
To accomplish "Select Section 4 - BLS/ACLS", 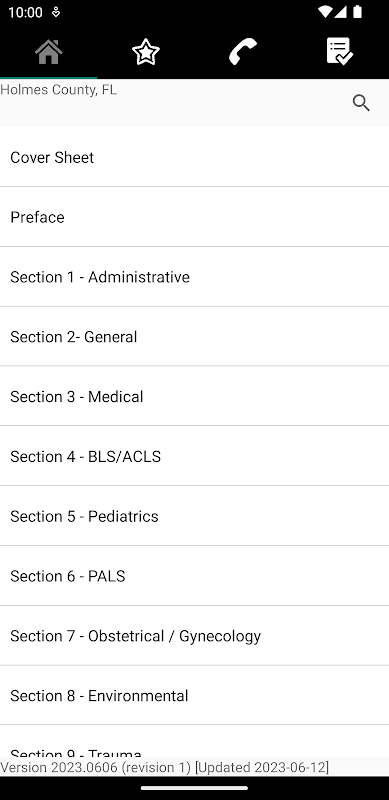I will 194,456.
